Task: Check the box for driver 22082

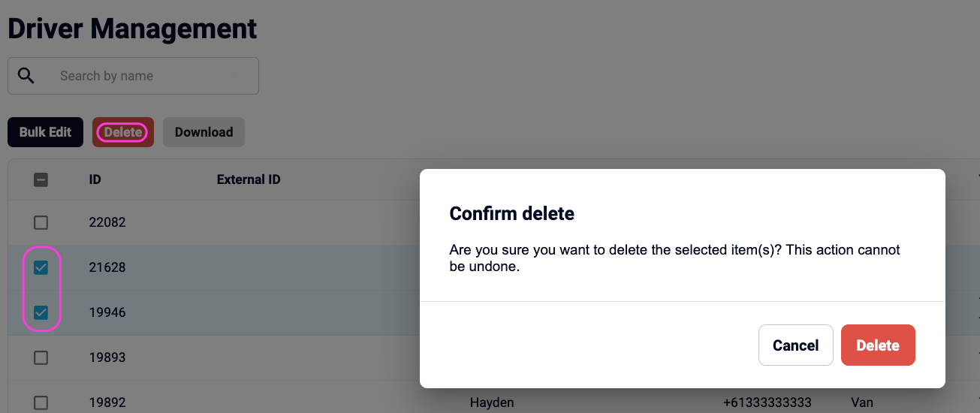Action: tap(41, 222)
